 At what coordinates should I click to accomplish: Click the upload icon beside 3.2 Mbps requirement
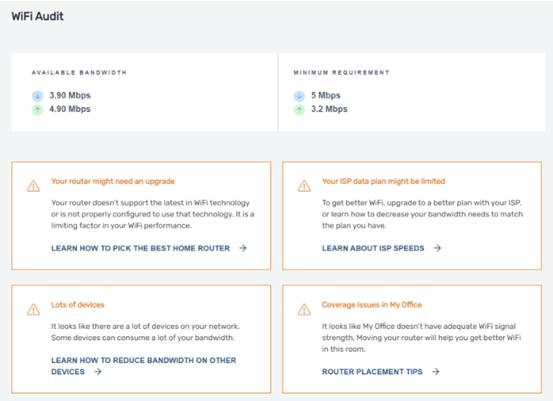(x=299, y=110)
